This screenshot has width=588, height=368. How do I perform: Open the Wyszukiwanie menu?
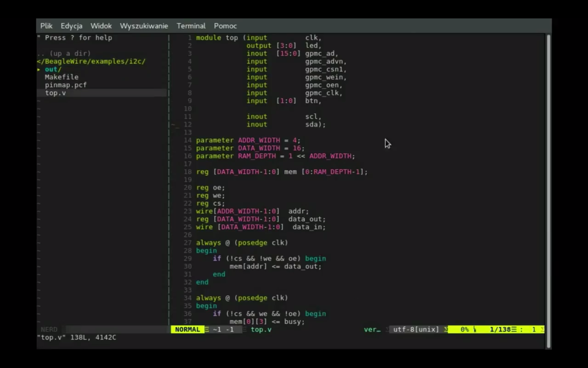pyautogui.click(x=144, y=26)
